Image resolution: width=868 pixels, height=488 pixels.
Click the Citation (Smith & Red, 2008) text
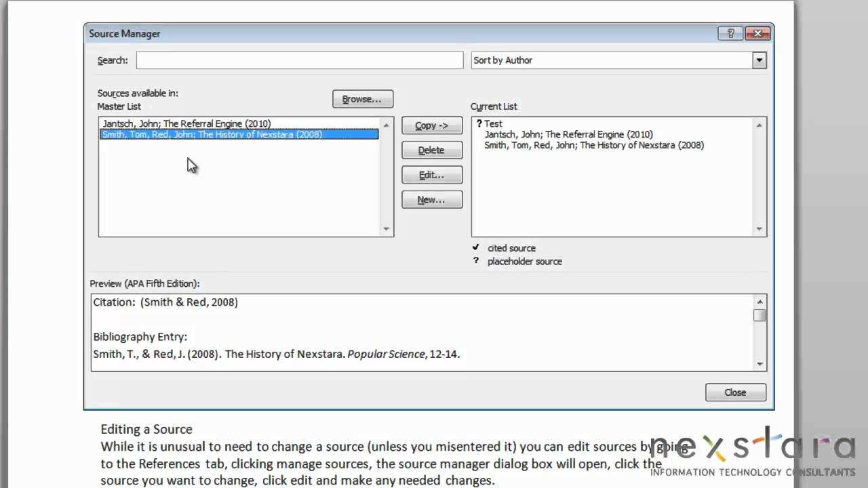pos(165,302)
